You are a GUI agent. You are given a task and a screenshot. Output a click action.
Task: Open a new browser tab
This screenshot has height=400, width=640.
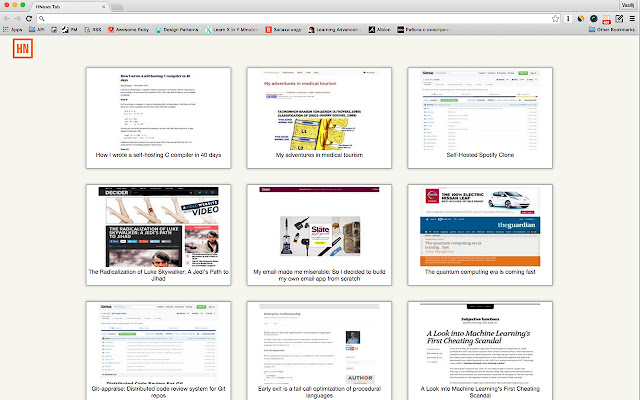pyautogui.click(x=117, y=7)
